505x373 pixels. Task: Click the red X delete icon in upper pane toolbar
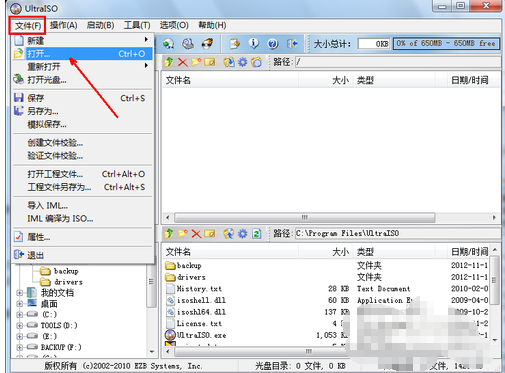click(183, 62)
